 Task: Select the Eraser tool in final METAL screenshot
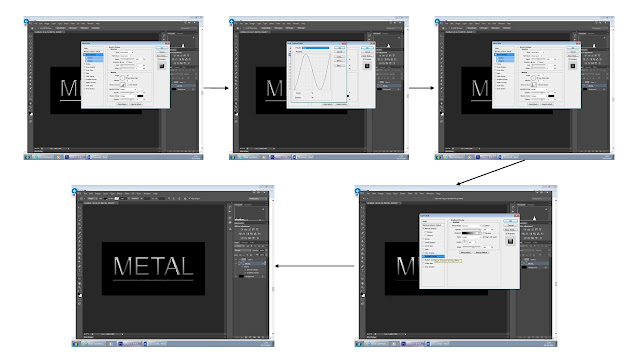pos(80,249)
